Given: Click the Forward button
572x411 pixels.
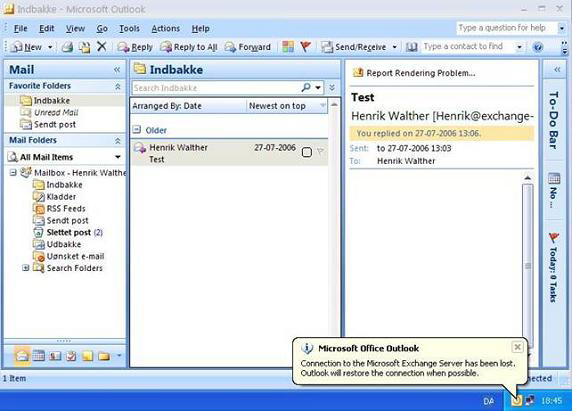Looking at the screenshot, I should click(248, 47).
